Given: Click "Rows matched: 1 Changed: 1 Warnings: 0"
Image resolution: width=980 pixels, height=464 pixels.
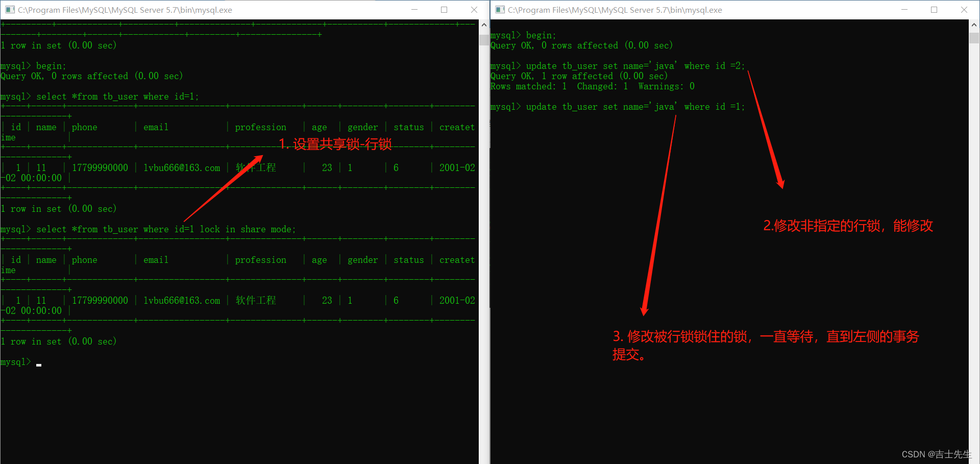Looking at the screenshot, I should [x=593, y=86].
